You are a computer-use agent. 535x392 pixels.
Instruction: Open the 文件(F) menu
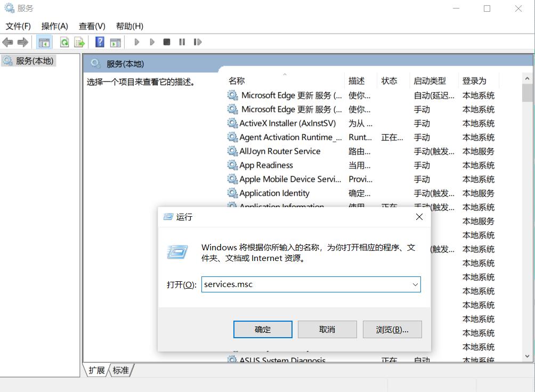[18, 26]
